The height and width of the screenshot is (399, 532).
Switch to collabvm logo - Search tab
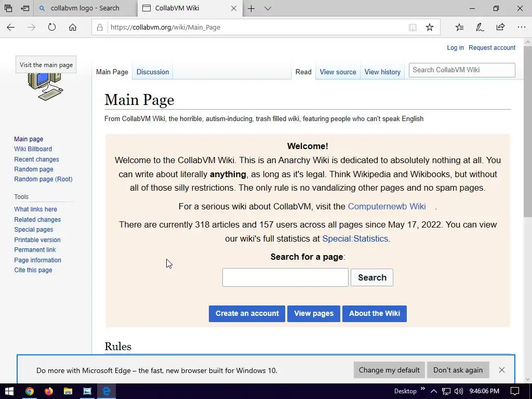[x=86, y=8]
